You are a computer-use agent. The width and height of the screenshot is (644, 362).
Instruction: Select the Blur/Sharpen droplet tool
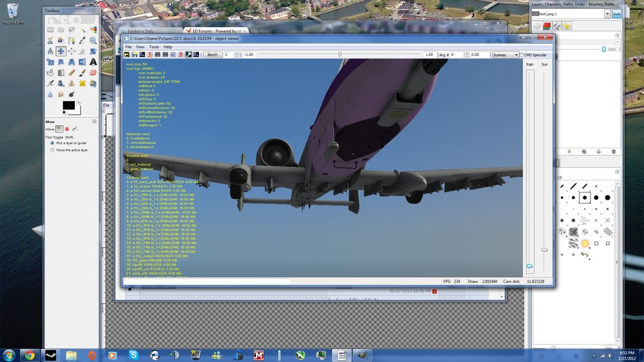[x=50, y=94]
